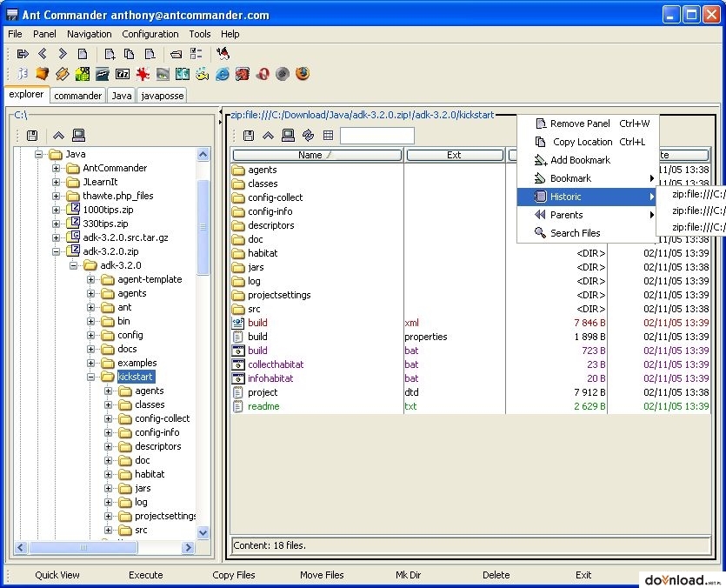Expand the examples folder node
This screenshot has width=726, height=588.
[90, 363]
